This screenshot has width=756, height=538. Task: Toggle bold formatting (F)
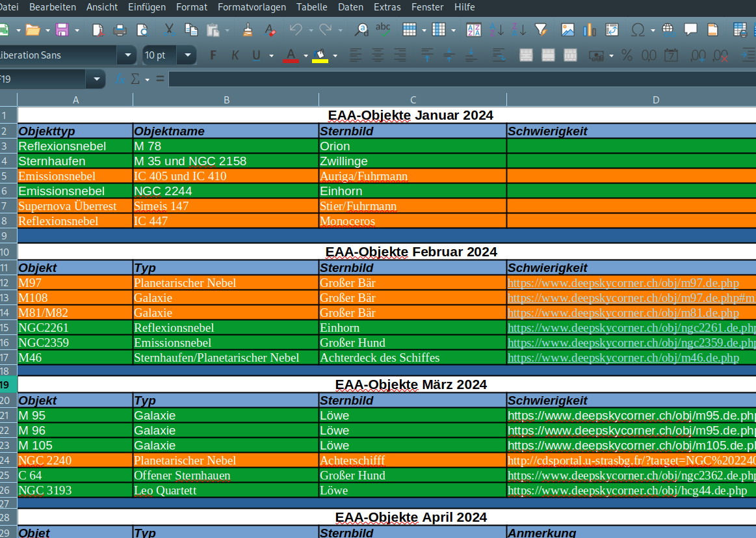(x=213, y=55)
